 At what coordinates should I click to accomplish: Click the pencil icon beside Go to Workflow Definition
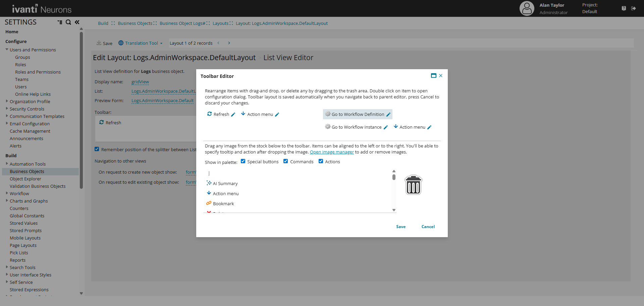[388, 114]
